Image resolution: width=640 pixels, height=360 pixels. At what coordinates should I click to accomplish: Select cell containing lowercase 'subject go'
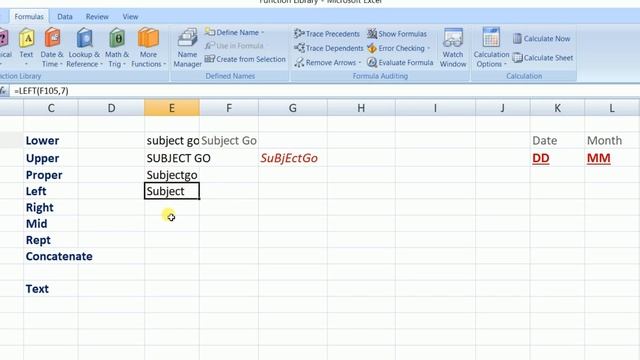point(172,141)
